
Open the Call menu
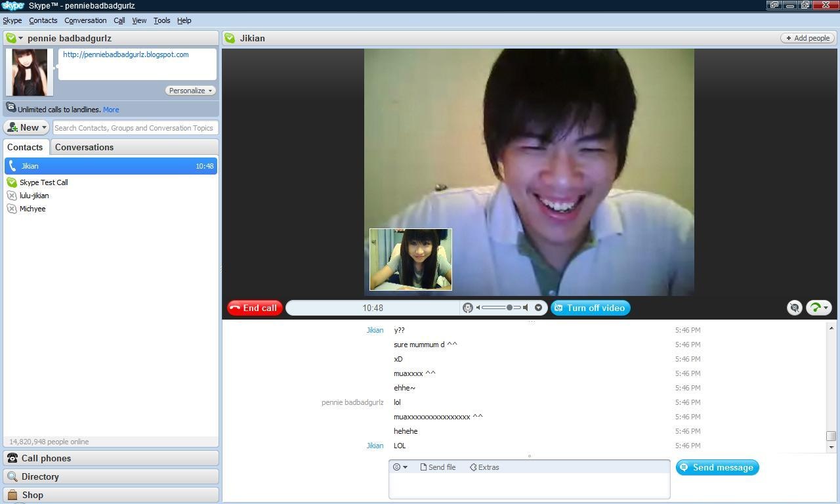coord(119,20)
